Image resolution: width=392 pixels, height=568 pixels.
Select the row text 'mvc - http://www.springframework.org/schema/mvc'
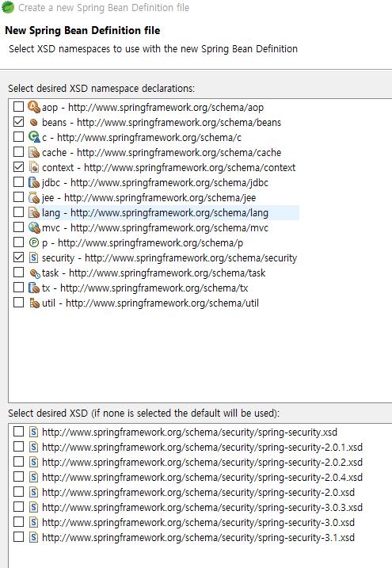pos(155,228)
